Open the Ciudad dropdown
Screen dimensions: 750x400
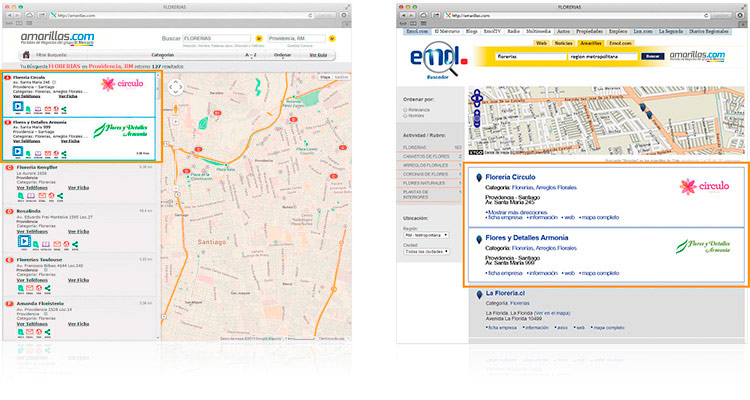click(x=427, y=249)
